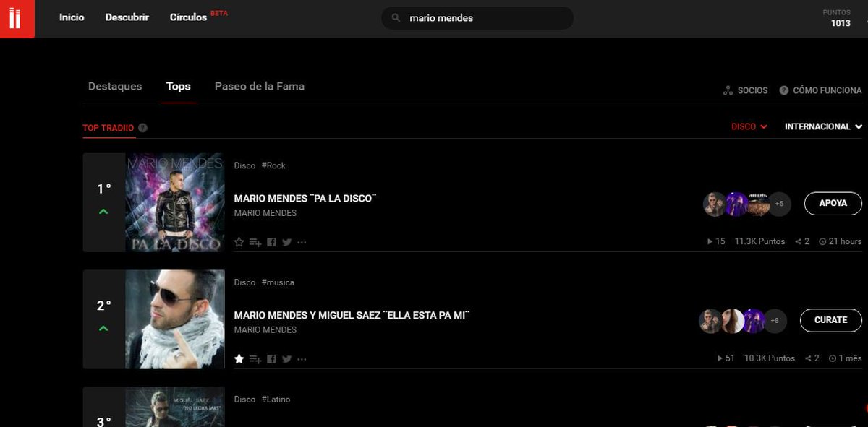Unfavorite ELLA ESTA PA MI filled star
The height and width of the screenshot is (427, 868).
239,359
